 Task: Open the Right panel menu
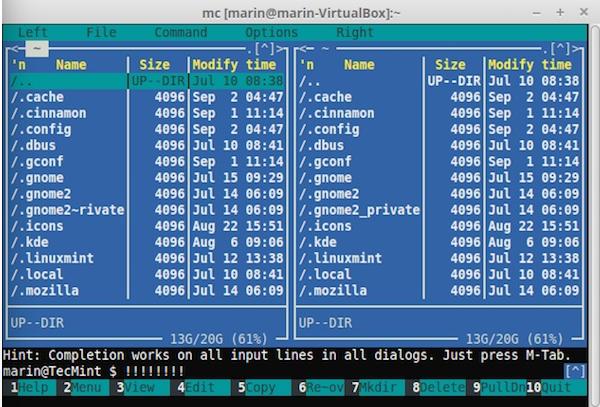pos(355,32)
